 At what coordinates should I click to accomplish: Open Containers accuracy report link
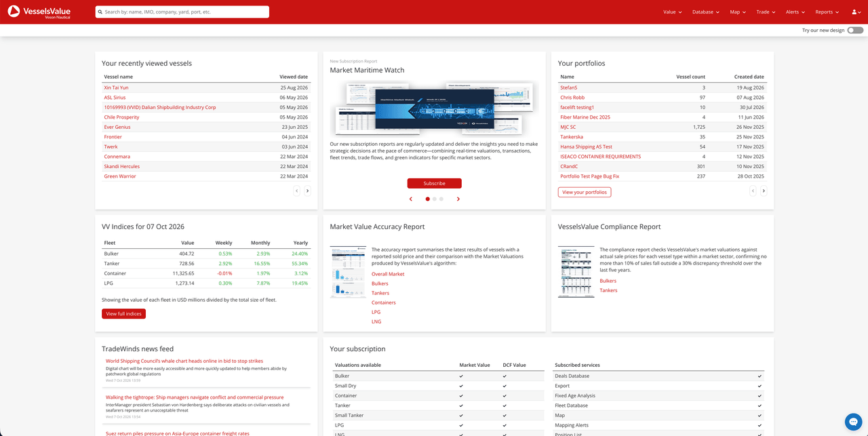384,302
